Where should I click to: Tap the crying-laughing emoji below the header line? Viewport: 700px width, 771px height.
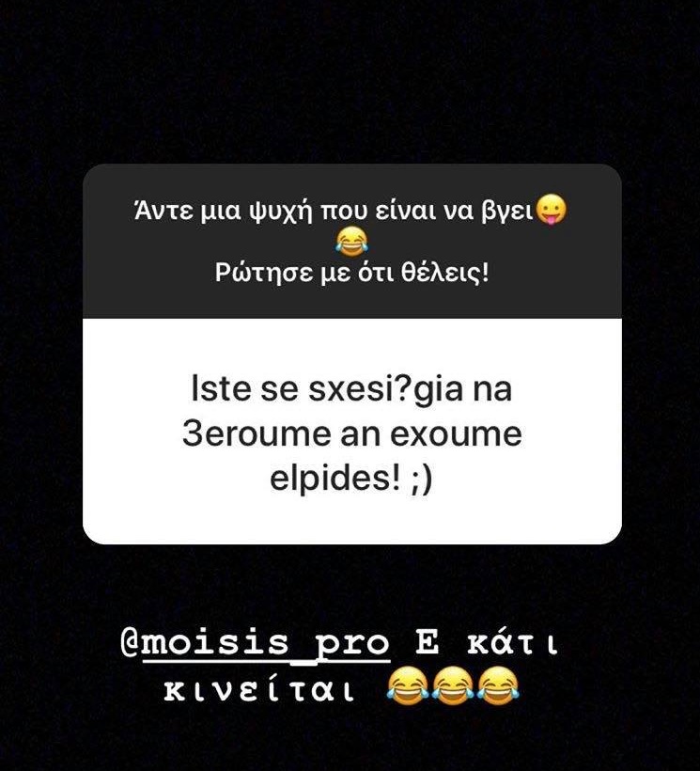point(352,242)
